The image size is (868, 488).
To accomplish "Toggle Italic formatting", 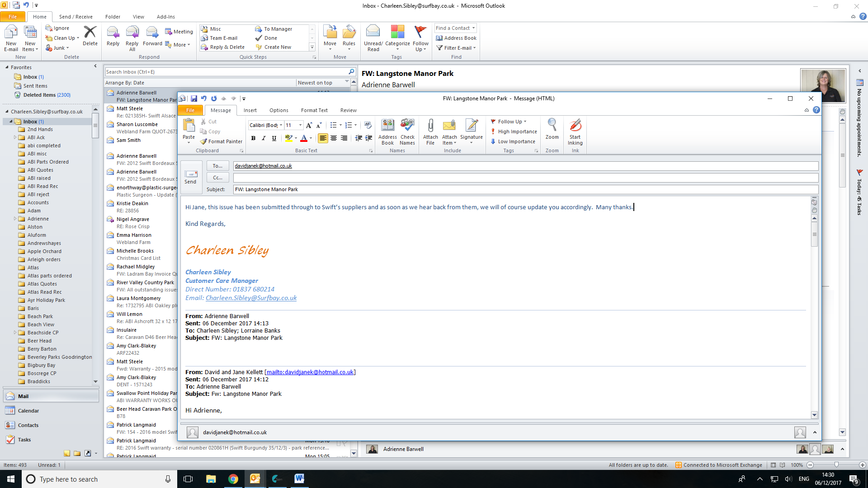I will pos(264,138).
